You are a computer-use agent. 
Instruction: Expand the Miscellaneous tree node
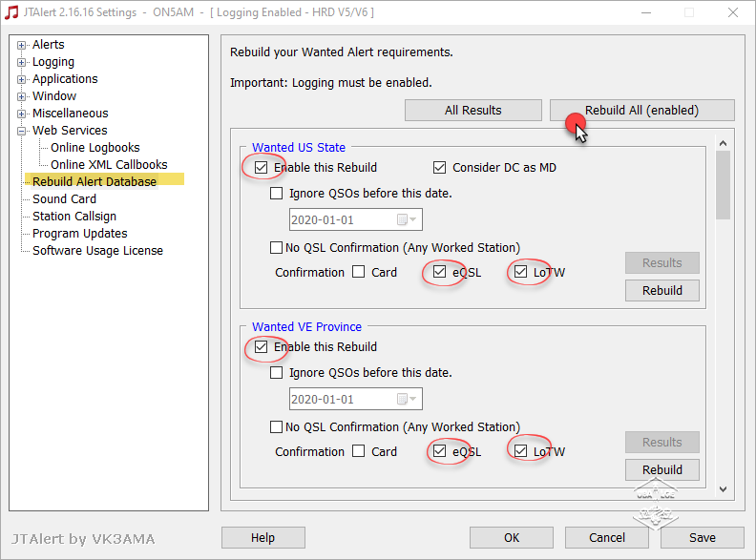click(21, 114)
